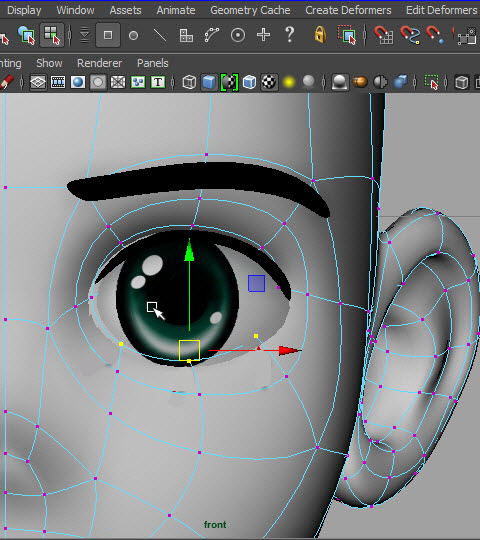The height and width of the screenshot is (540, 480).
Task: Enable smooth shade all blue cube
Action: pos(209,82)
